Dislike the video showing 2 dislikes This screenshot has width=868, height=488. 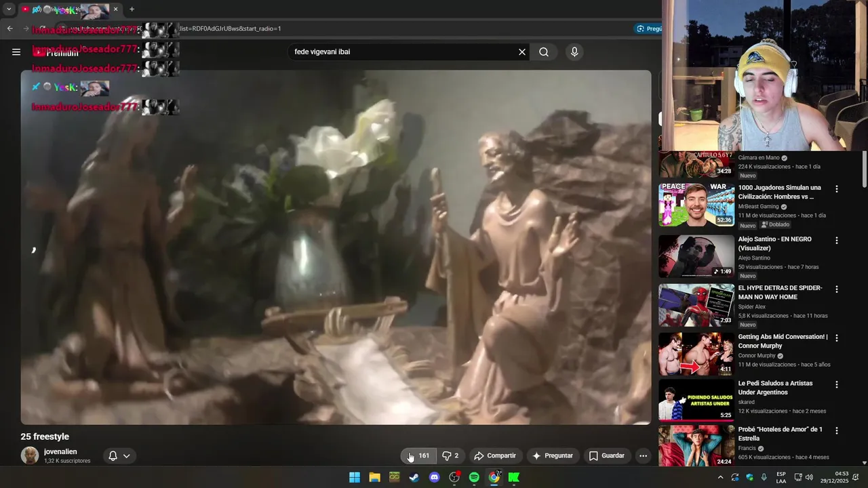point(450,455)
